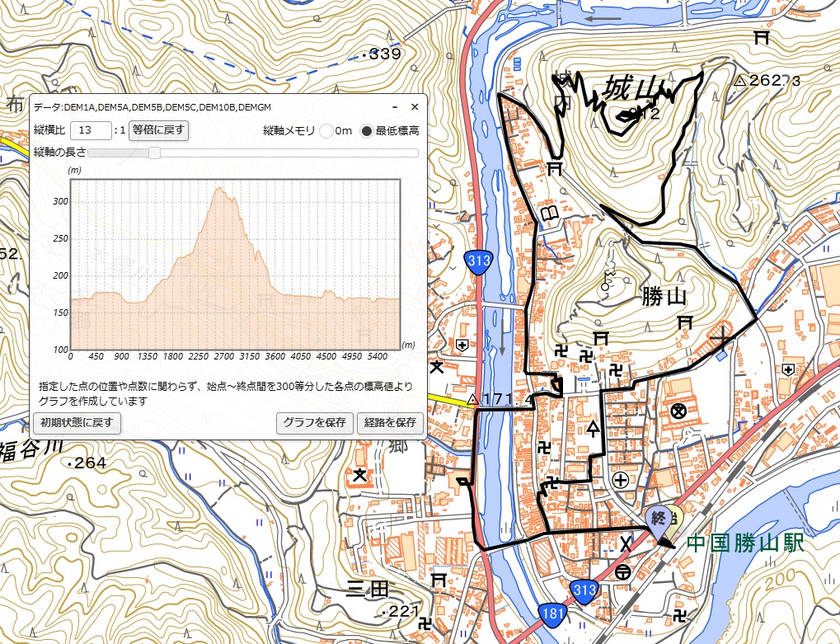Click the Route 313 shield beside Route 181

(x=584, y=590)
